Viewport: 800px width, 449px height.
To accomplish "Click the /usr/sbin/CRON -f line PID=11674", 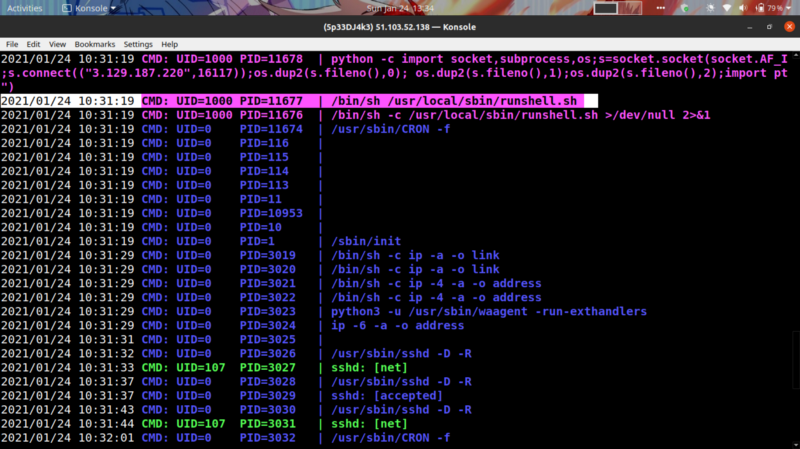I will pos(225,129).
